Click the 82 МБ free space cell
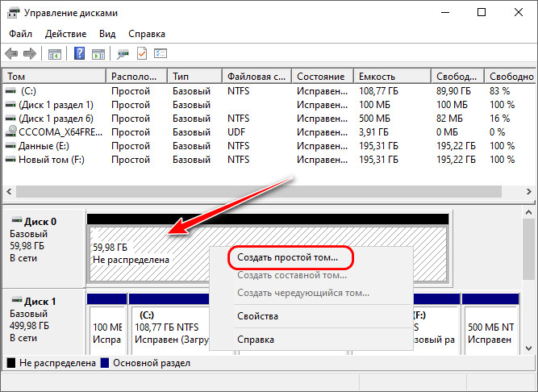 coord(449,119)
